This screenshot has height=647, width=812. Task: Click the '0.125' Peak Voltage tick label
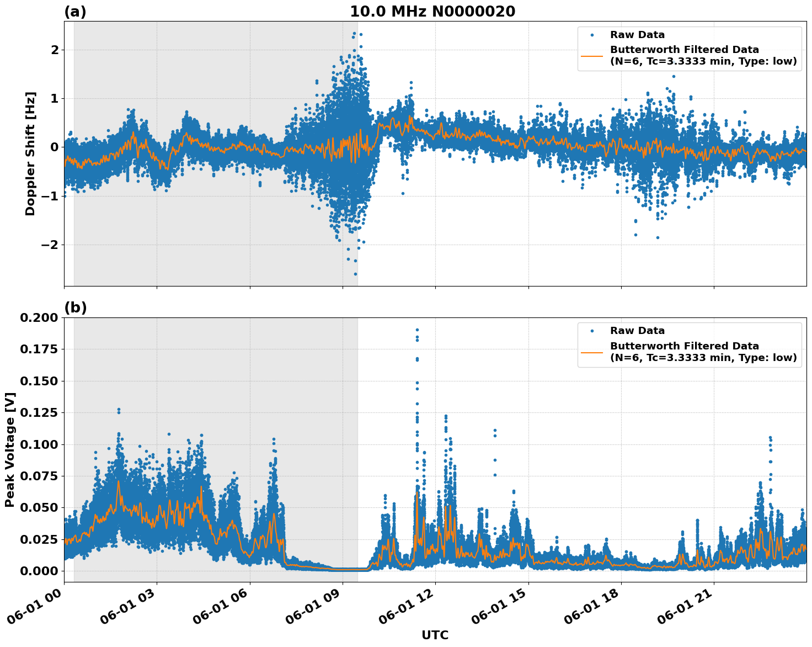(x=39, y=412)
